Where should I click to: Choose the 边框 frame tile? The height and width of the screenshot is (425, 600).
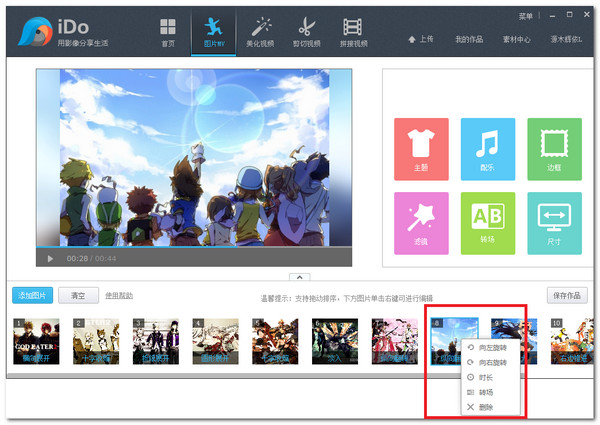pos(554,149)
